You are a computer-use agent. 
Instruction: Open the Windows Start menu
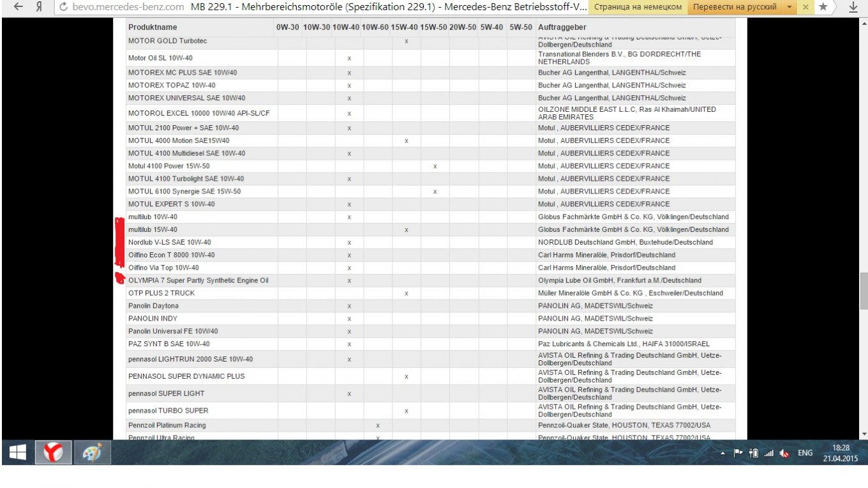[x=17, y=453]
